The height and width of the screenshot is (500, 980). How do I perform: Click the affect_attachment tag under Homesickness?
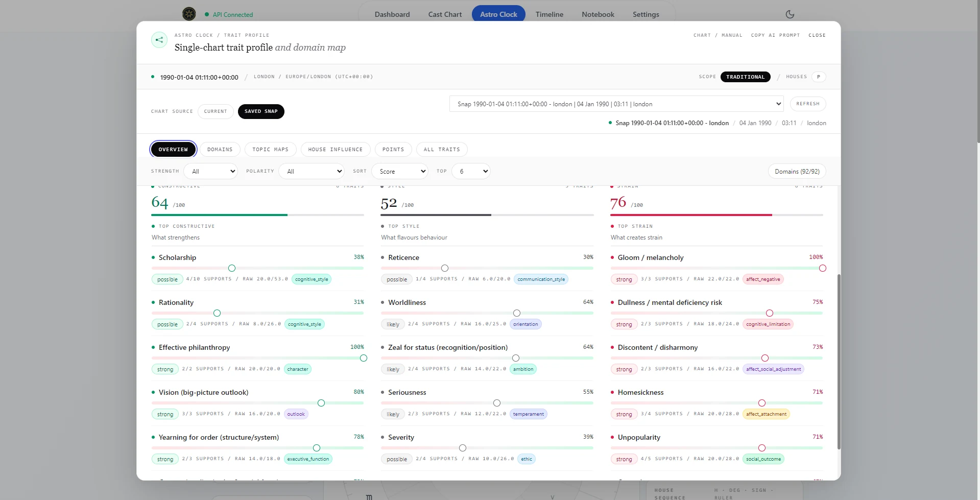(x=767, y=414)
